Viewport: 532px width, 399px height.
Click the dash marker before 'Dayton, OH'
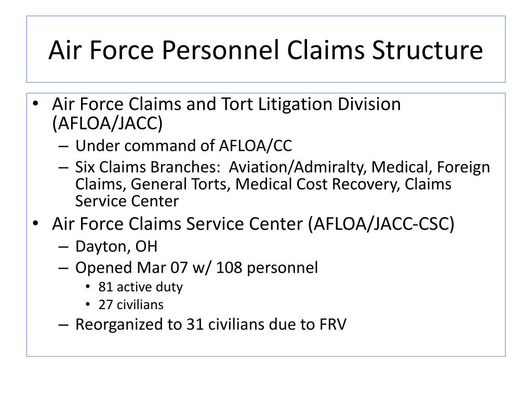pos(63,247)
